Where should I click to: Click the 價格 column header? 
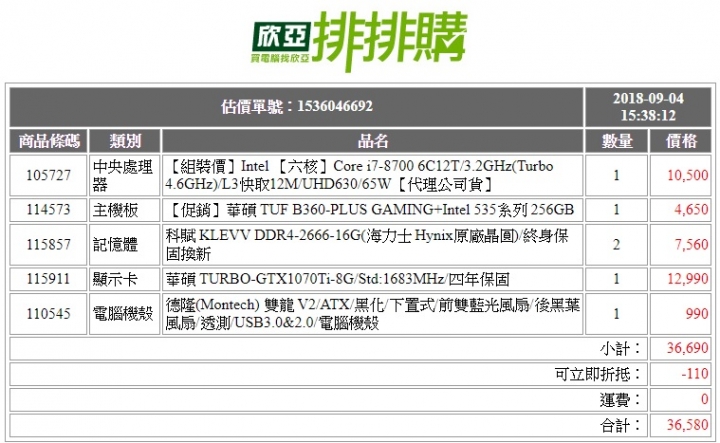click(x=681, y=141)
